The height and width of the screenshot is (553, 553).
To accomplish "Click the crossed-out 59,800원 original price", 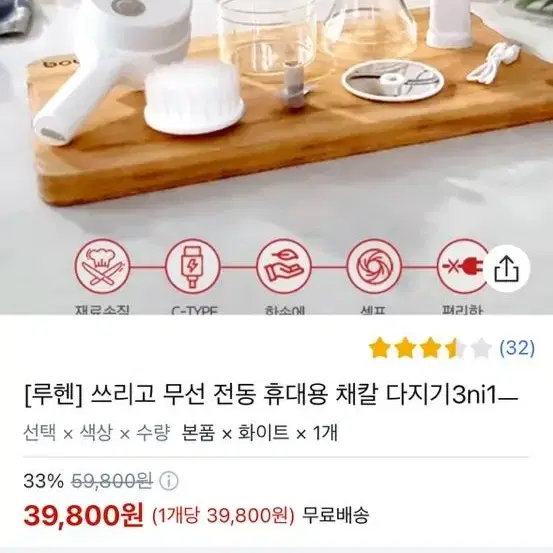I will [x=112, y=481].
